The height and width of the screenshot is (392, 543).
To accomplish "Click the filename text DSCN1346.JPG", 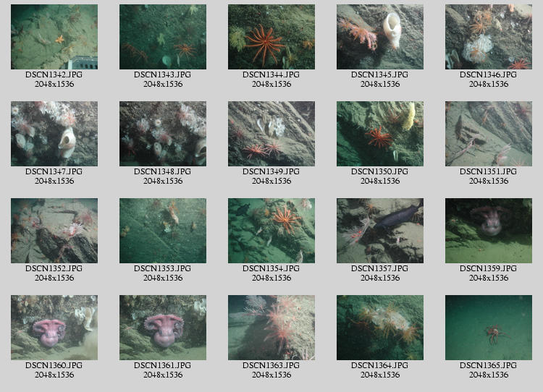I will pos(488,74).
